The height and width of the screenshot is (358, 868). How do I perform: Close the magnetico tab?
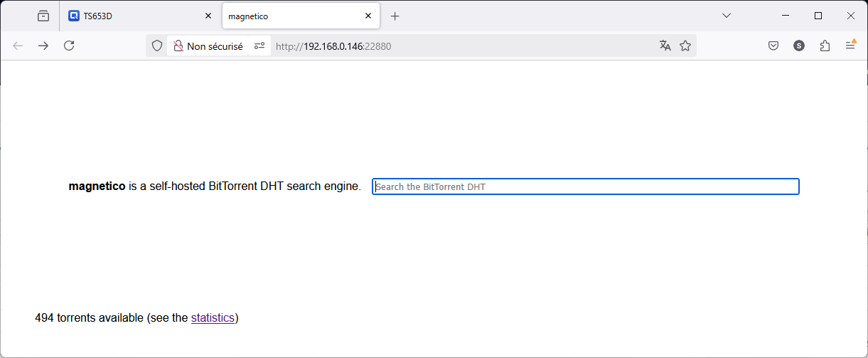pyautogui.click(x=368, y=16)
